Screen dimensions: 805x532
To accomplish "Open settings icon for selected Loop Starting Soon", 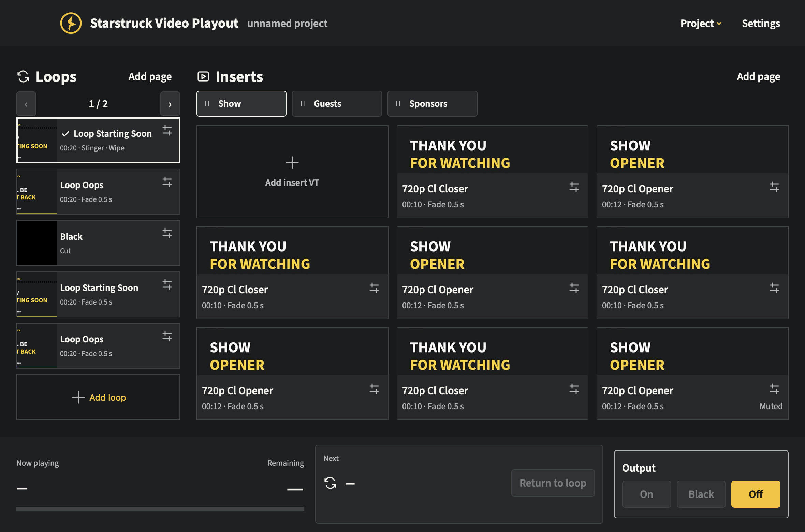I will tap(167, 130).
